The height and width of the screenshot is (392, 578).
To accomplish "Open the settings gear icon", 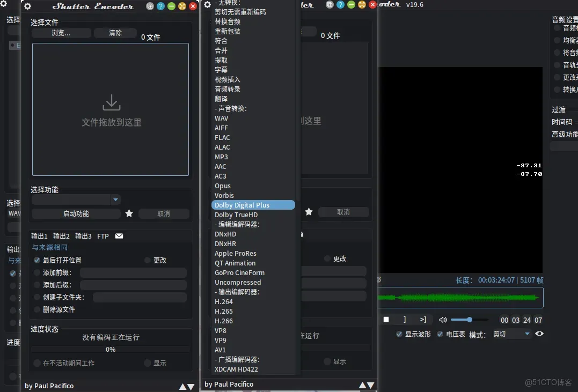I will tap(28, 6).
